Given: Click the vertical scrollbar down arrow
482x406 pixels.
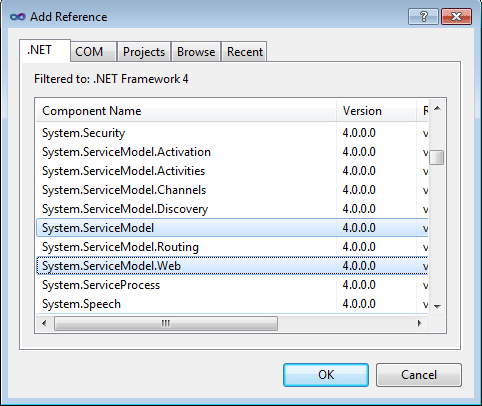Looking at the screenshot, I should pos(437,306).
